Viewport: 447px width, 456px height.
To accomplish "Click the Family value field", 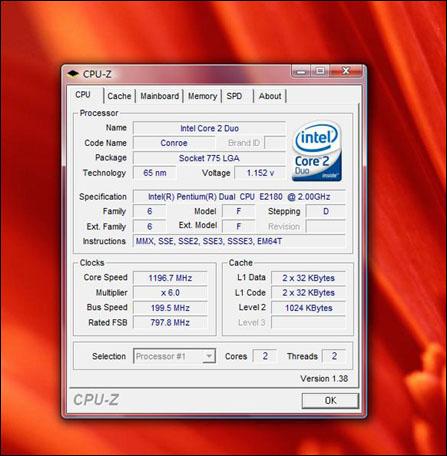I will coord(149,211).
